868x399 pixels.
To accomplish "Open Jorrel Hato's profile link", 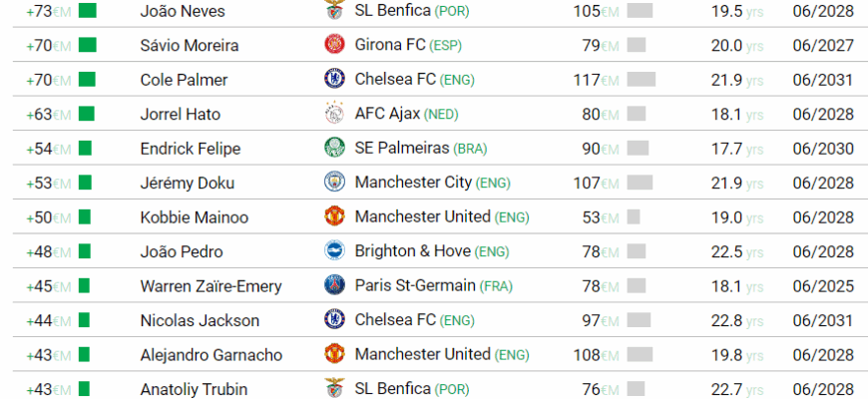I will tap(181, 114).
